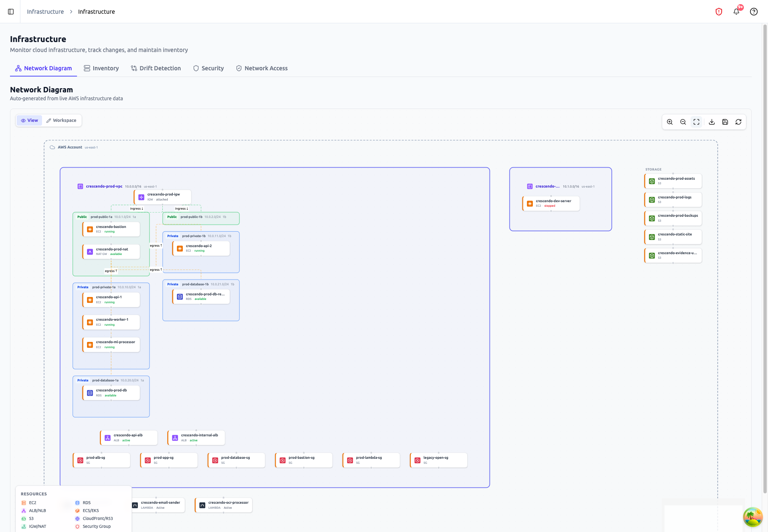The image size is (768, 532).
Task: Click the prod-private-1a subnet label
Action: click(x=104, y=287)
